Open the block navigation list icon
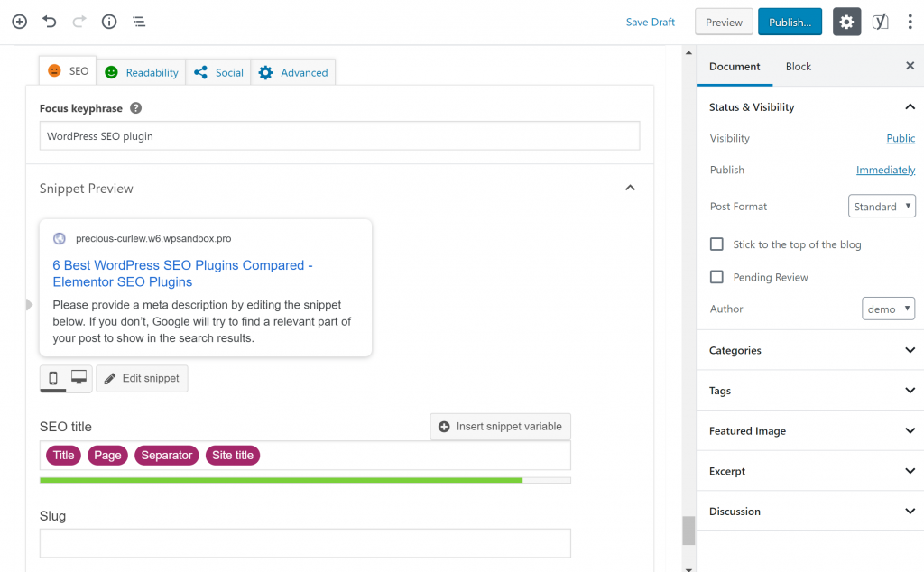The image size is (924, 572). [139, 22]
